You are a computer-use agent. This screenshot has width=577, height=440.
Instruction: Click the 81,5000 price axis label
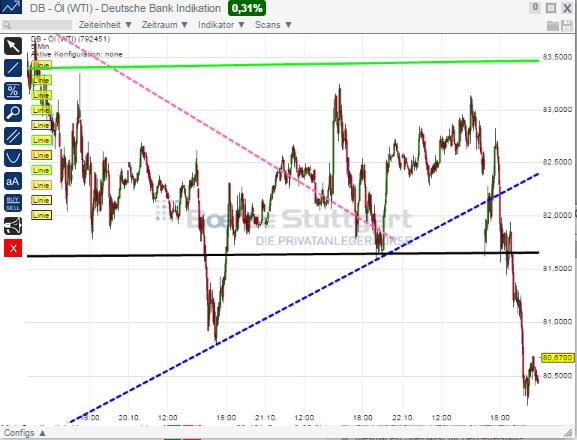[557, 269]
